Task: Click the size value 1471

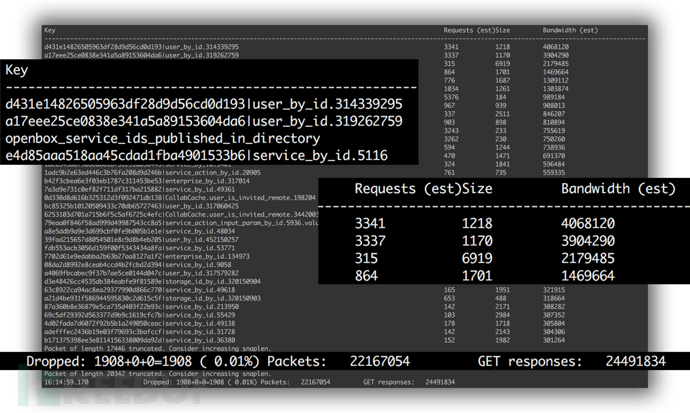Action: (x=503, y=155)
